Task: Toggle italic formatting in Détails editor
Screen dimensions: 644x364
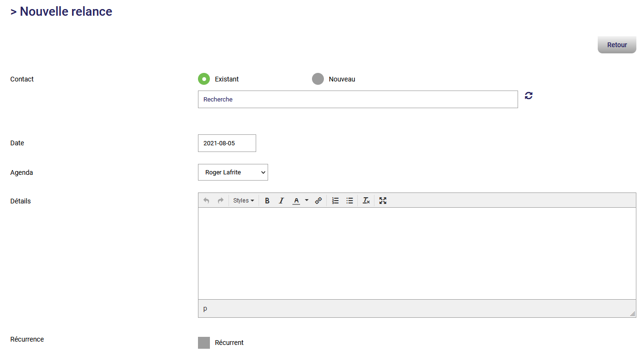Action: coord(281,201)
